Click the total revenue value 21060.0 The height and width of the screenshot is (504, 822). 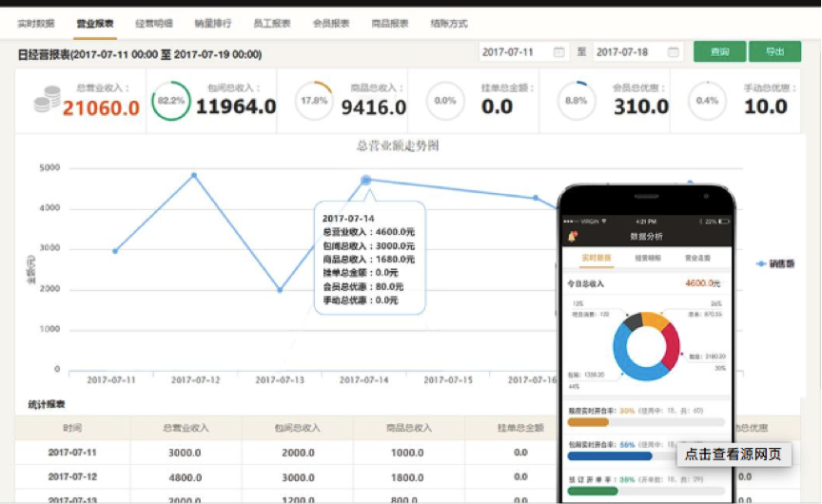coord(101,108)
